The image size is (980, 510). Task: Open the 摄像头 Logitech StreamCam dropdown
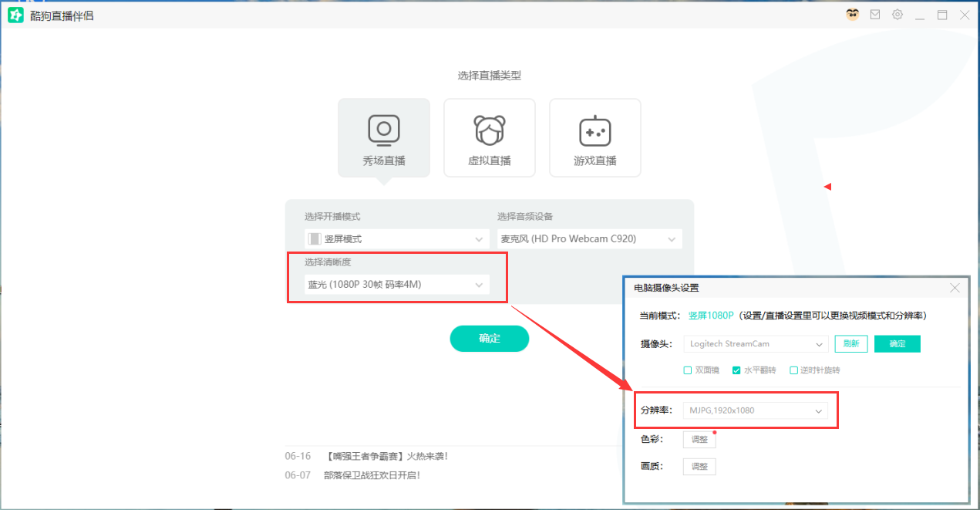[x=756, y=343]
